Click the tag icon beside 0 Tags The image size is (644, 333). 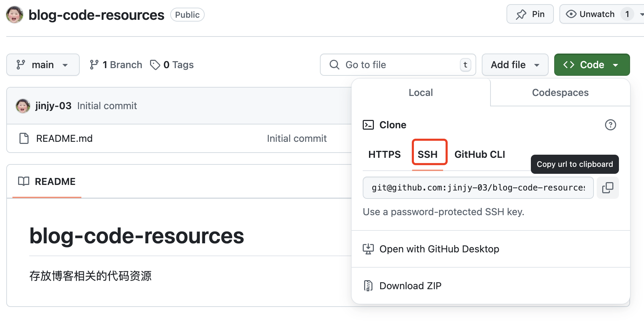155,65
